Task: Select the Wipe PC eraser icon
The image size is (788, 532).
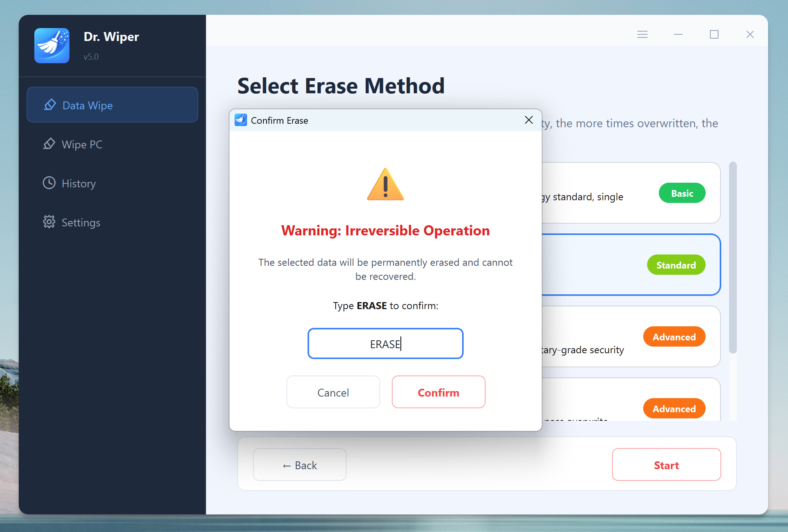Action: [x=49, y=144]
